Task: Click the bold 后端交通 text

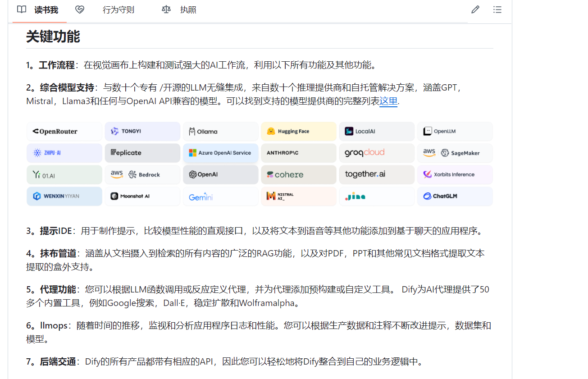Action: tap(58, 361)
